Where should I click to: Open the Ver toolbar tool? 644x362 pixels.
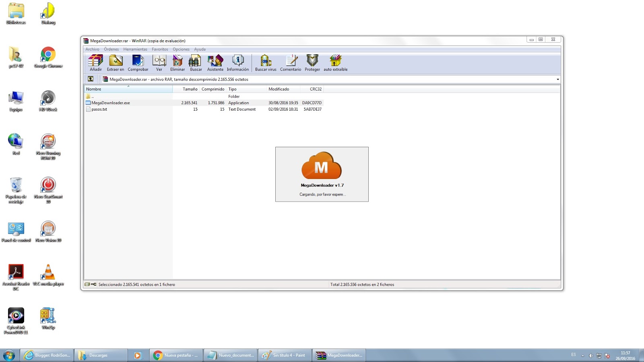(x=159, y=63)
